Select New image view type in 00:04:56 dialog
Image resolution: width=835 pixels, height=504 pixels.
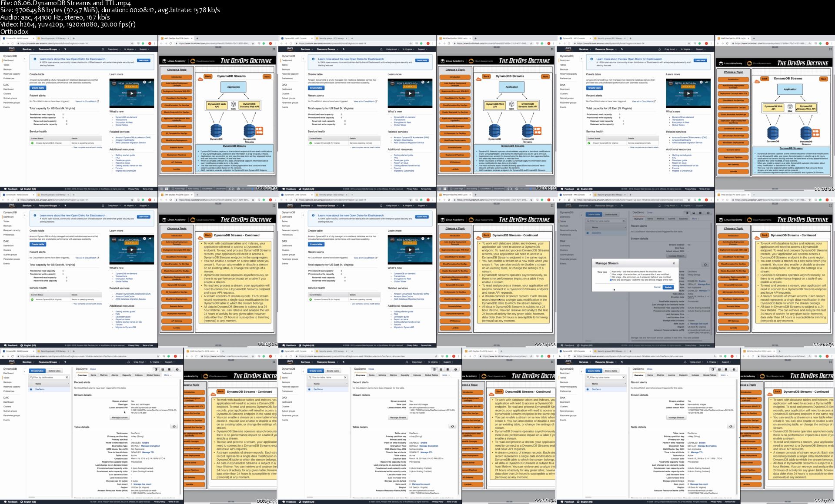[x=611, y=275]
